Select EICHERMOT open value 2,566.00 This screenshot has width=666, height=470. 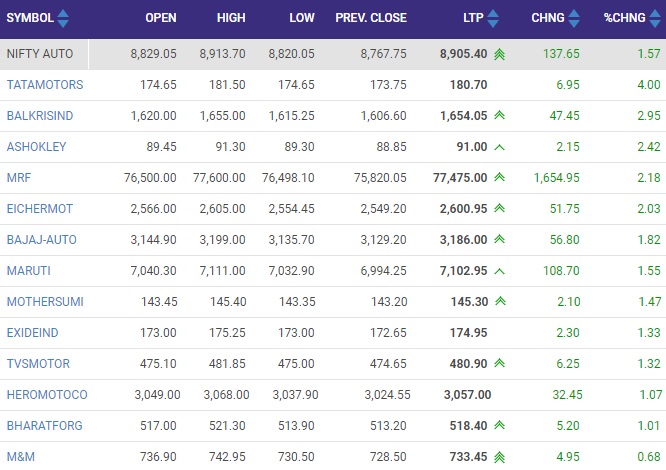153,208
